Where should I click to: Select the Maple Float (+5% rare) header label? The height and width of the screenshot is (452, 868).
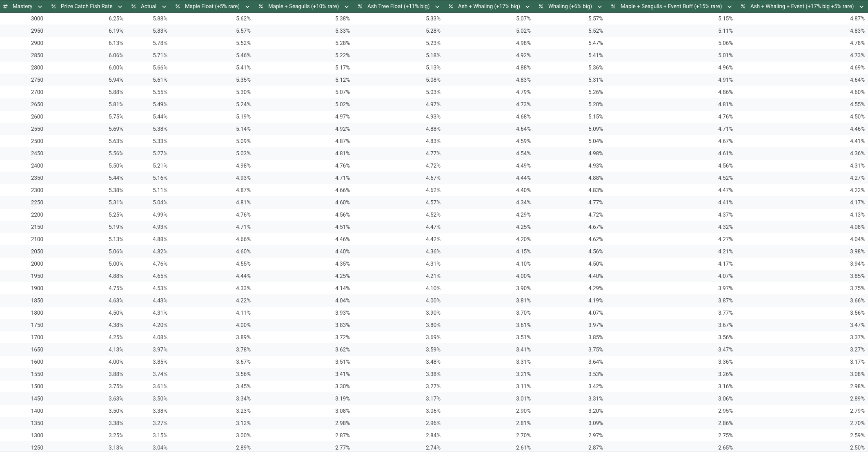[212, 6]
